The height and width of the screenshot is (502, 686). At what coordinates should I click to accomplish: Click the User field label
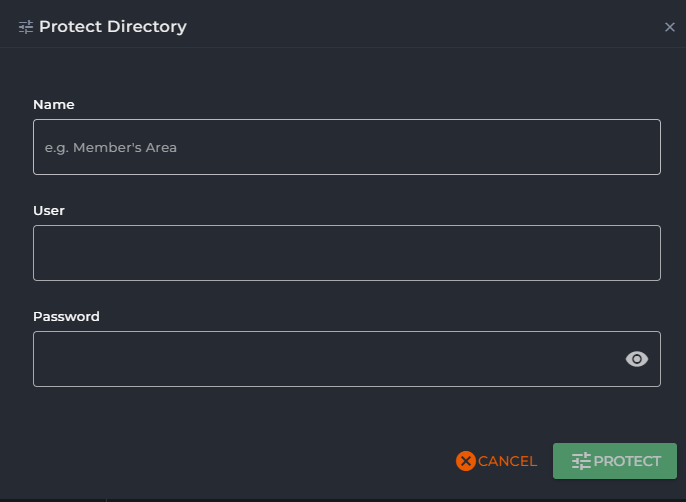coord(49,210)
